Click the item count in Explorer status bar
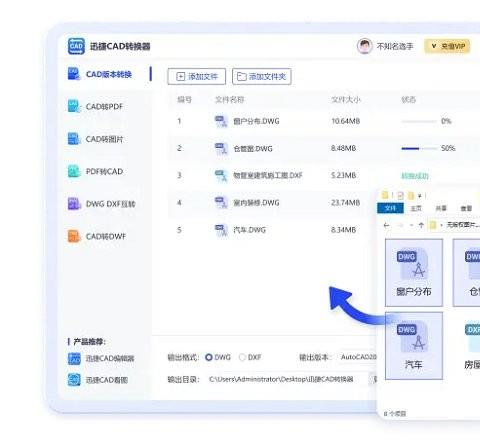 coord(395,414)
